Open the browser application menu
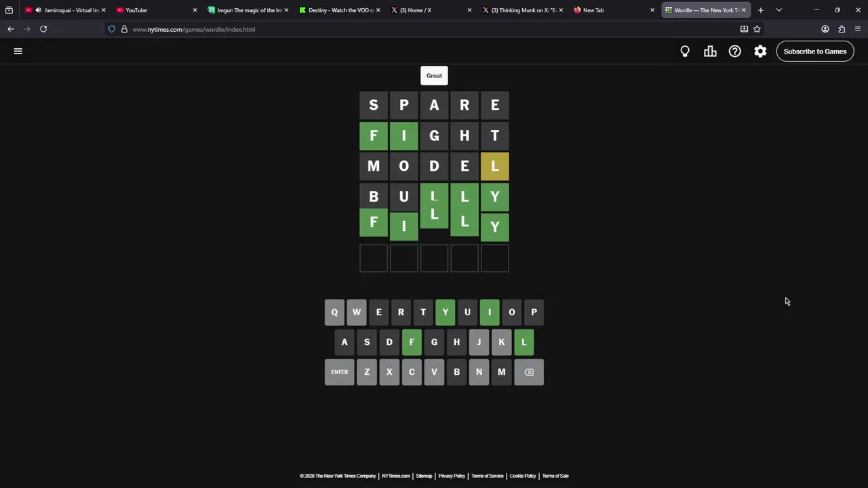This screenshot has height=488, width=868. click(858, 29)
